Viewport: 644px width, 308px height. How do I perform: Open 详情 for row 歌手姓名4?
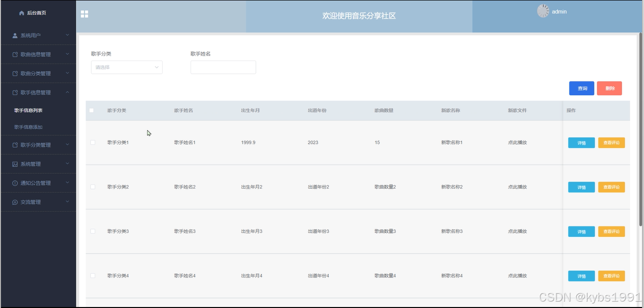(582, 276)
